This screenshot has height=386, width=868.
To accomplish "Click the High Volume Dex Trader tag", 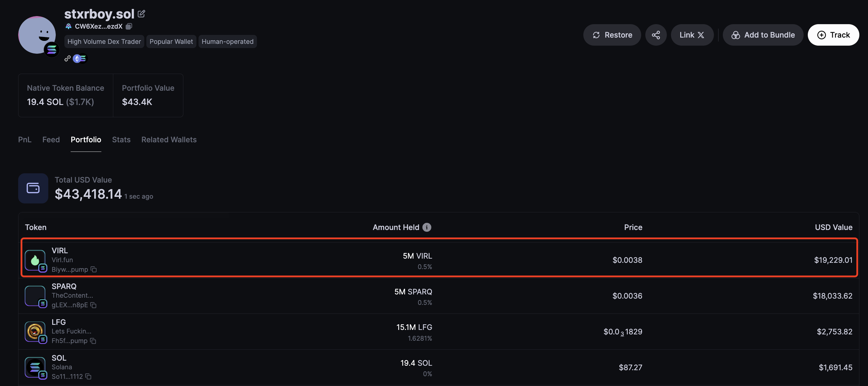I will (104, 41).
